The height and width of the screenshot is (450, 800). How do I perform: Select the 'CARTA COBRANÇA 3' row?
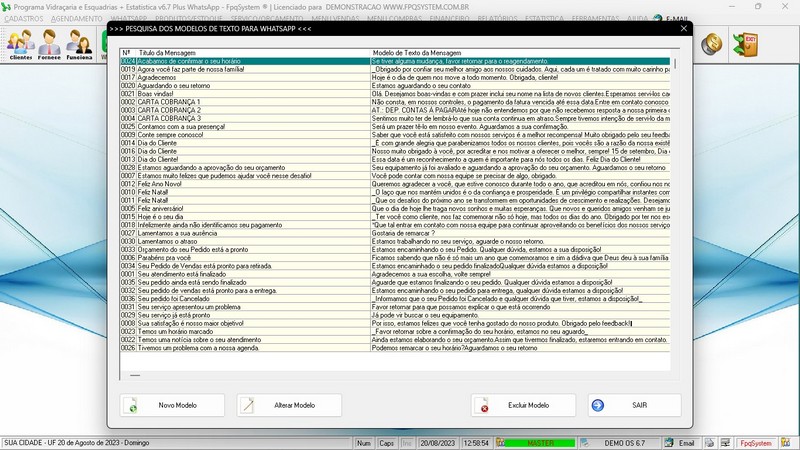tap(395, 118)
